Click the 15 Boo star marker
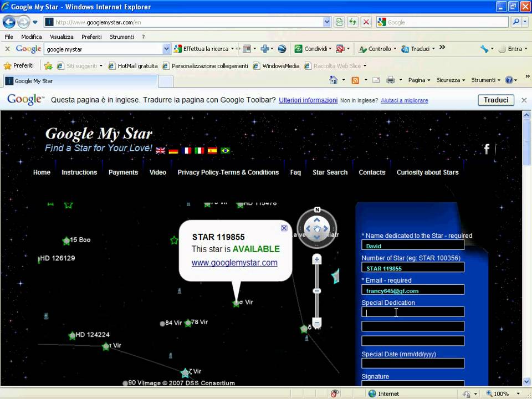The width and height of the screenshot is (532, 399). tap(66, 241)
